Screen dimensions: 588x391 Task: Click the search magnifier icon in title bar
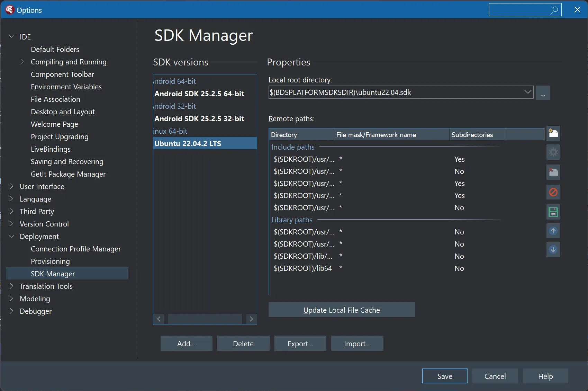click(554, 10)
